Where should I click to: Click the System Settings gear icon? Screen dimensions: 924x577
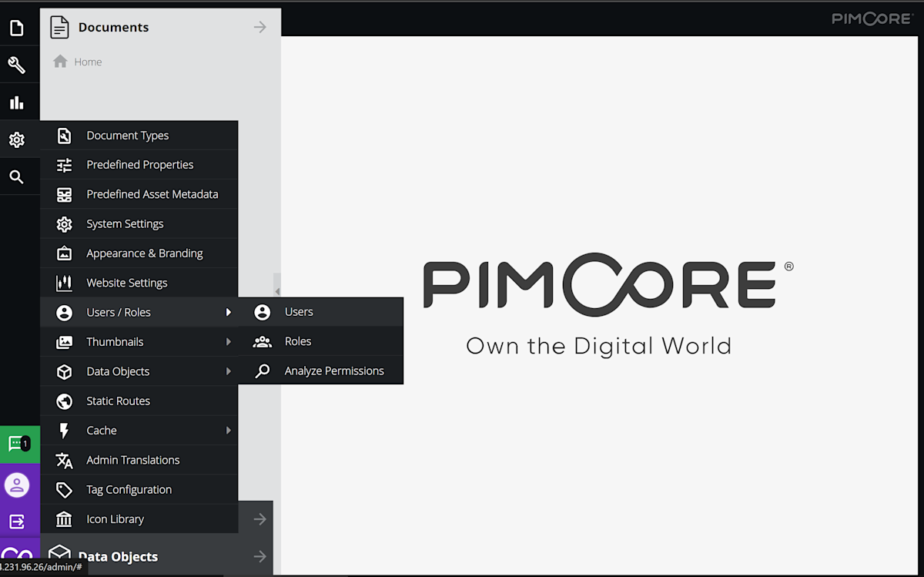pyautogui.click(x=65, y=224)
